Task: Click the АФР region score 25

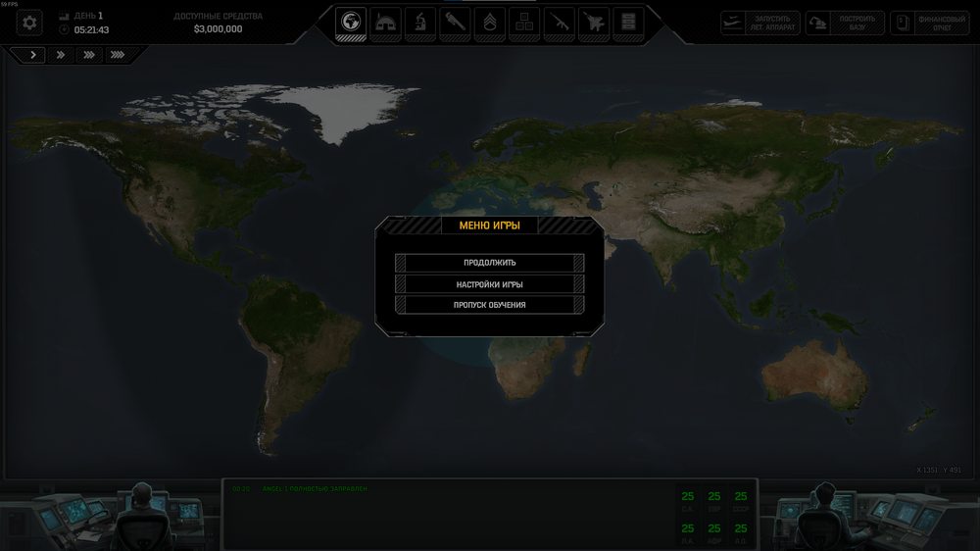Action: pos(714,529)
